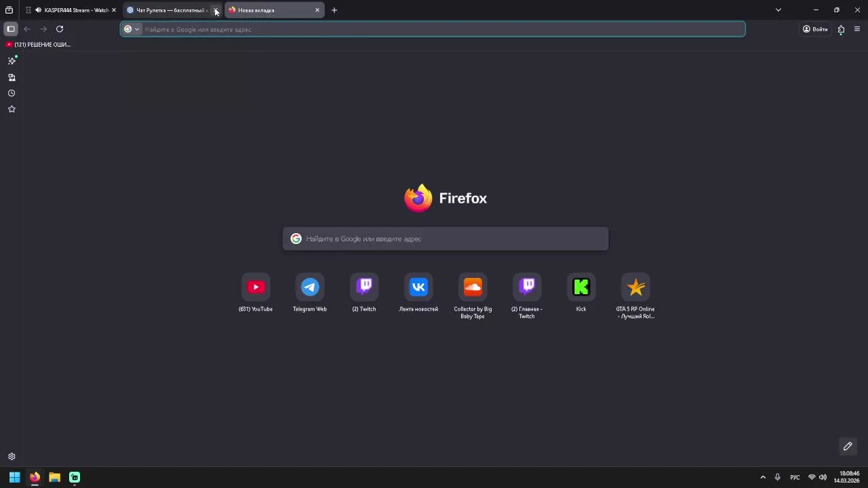Click the Войти sign-in button
Screen dimensions: 868x488
pos(815,29)
